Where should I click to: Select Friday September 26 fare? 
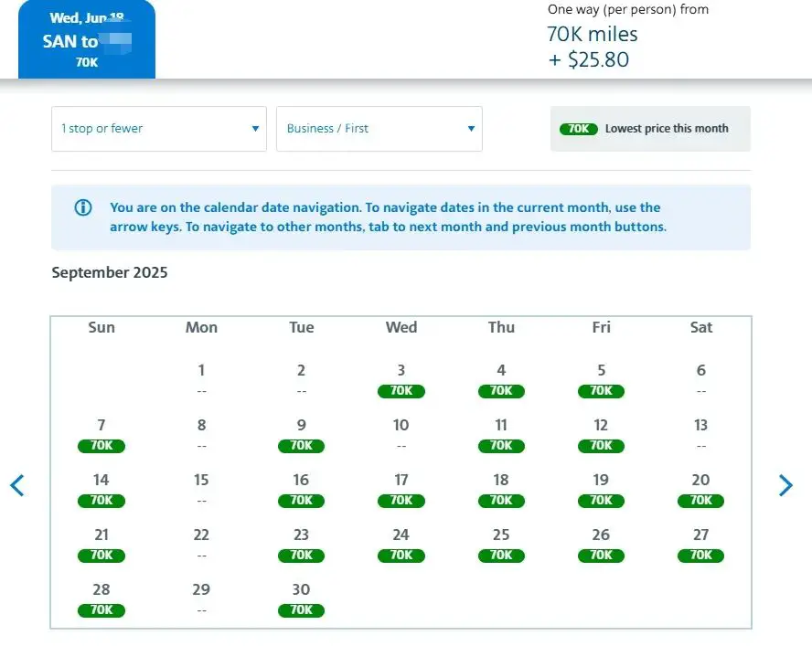601,545
